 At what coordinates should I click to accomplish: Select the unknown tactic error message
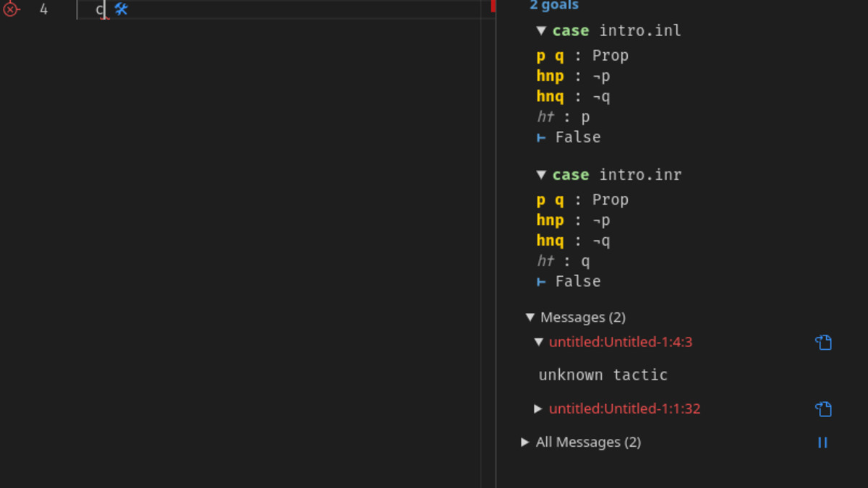(x=603, y=374)
